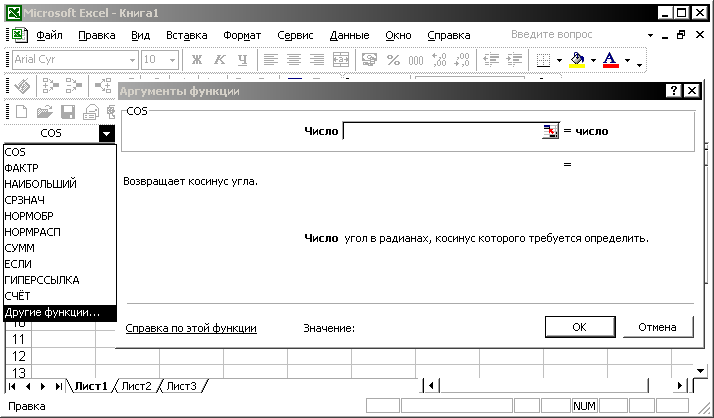714x418 pixels.
Task: Click the track changes checkmark icon
Action: point(22,86)
